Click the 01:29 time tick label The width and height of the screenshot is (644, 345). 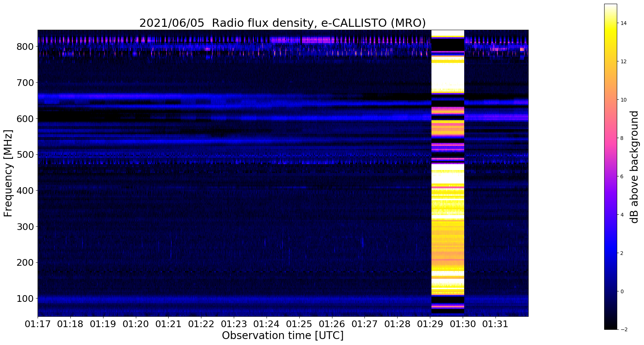click(x=430, y=324)
